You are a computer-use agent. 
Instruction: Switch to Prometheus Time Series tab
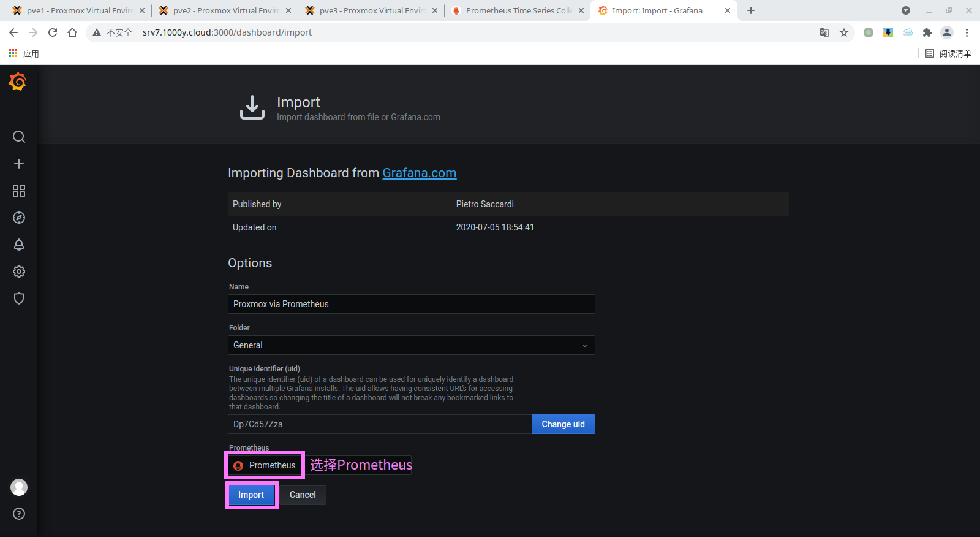[x=518, y=10]
